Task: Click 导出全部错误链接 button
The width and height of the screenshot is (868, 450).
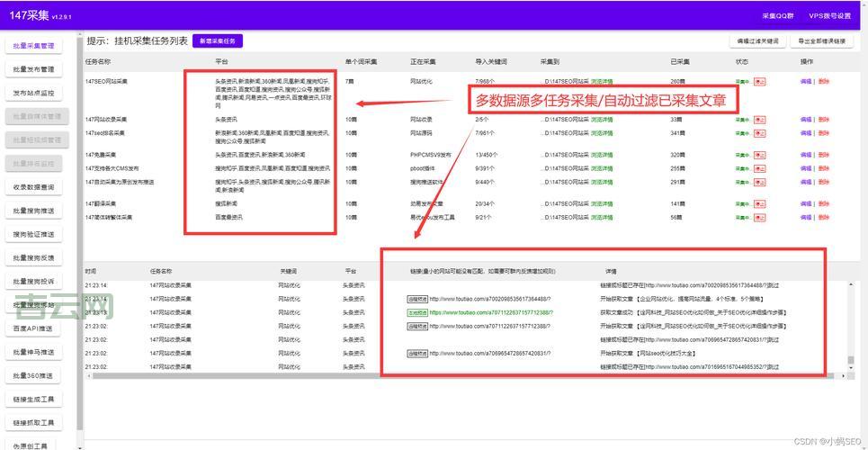Action: tap(821, 41)
